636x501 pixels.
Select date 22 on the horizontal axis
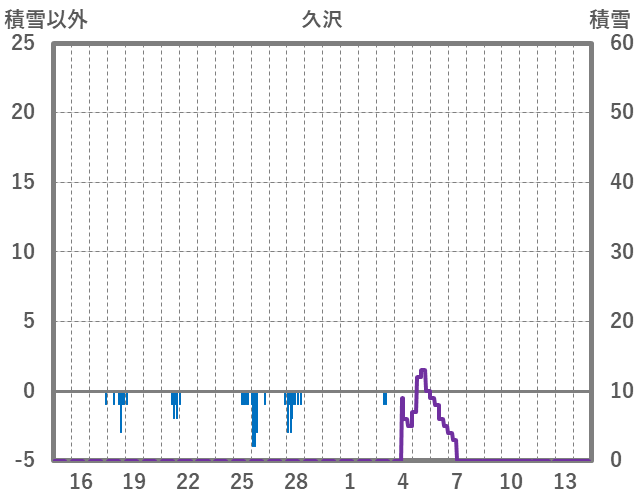pyautogui.click(x=188, y=481)
